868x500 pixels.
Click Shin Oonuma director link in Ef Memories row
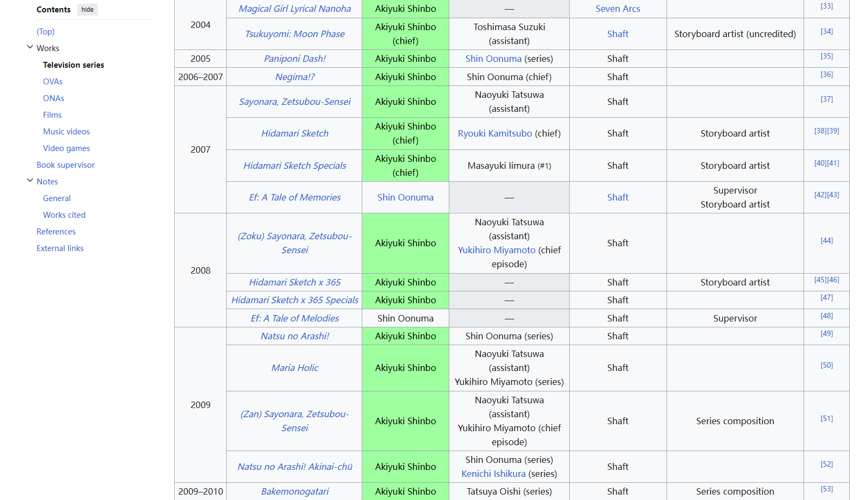coord(405,197)
